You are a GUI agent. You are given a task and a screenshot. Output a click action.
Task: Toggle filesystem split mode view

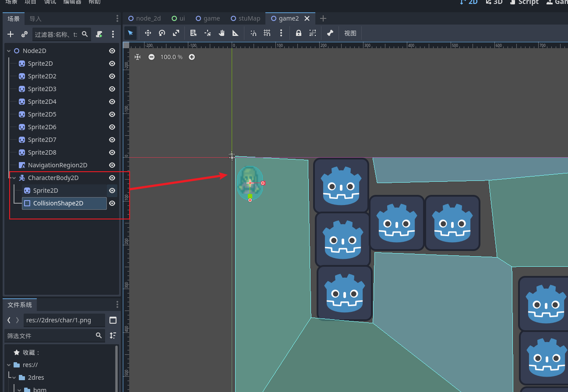[113, 320]
